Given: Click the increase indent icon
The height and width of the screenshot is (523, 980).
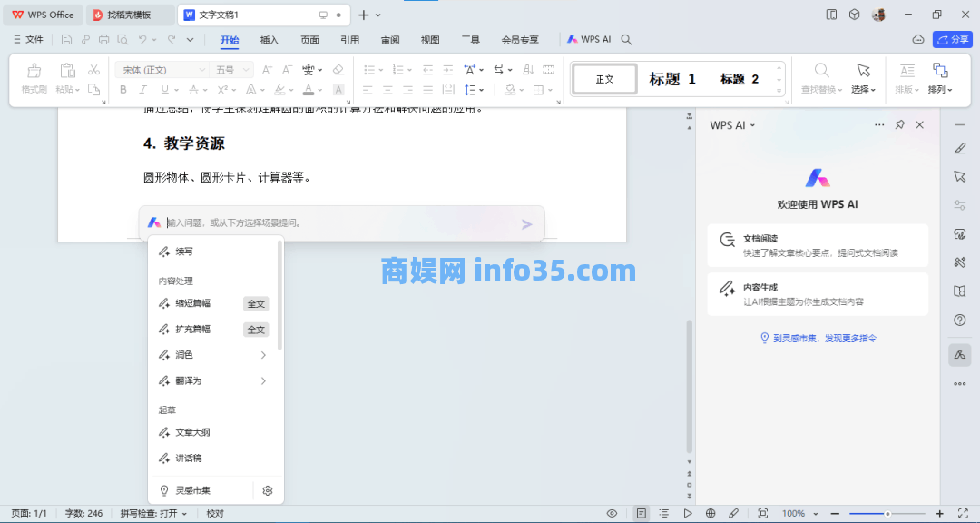Looking at the screenshot, I should 447,69.
